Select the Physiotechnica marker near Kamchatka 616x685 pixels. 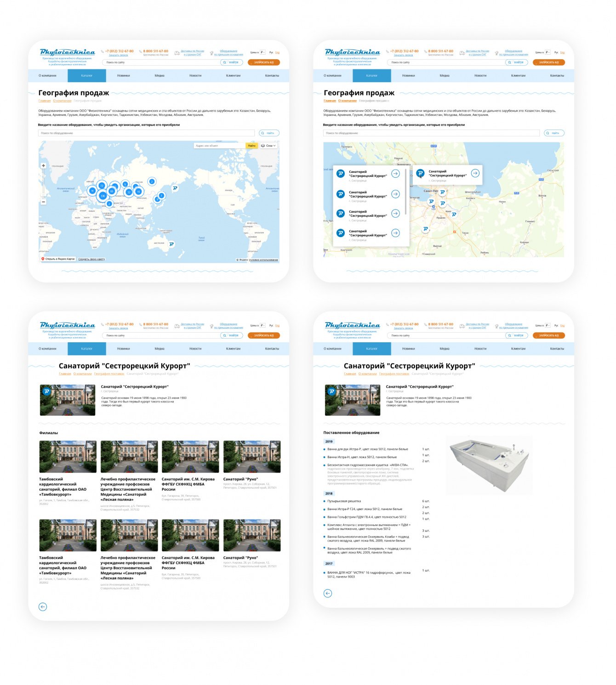(x=175, y=188)
